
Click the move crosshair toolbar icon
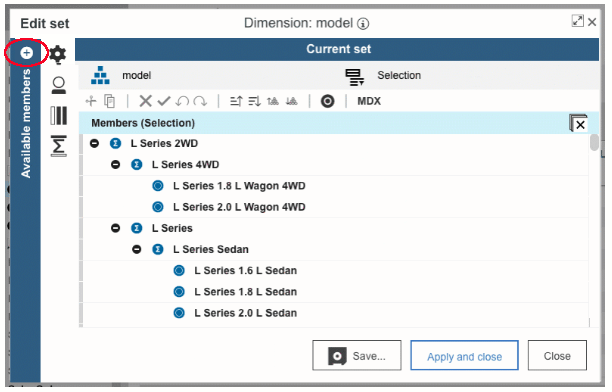[91, 102]
